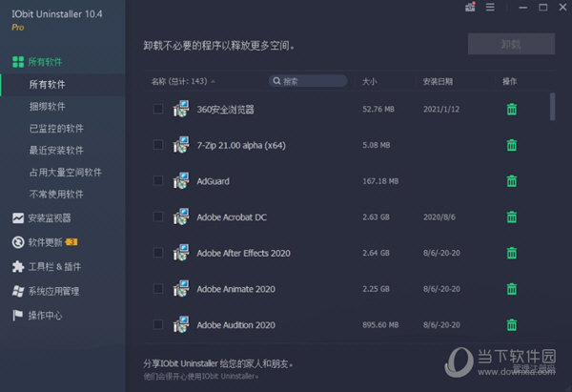Viewport: 572px width, 392px height.
Task: Open 工具栏 & 插件 section
Action: click(54, 267)
